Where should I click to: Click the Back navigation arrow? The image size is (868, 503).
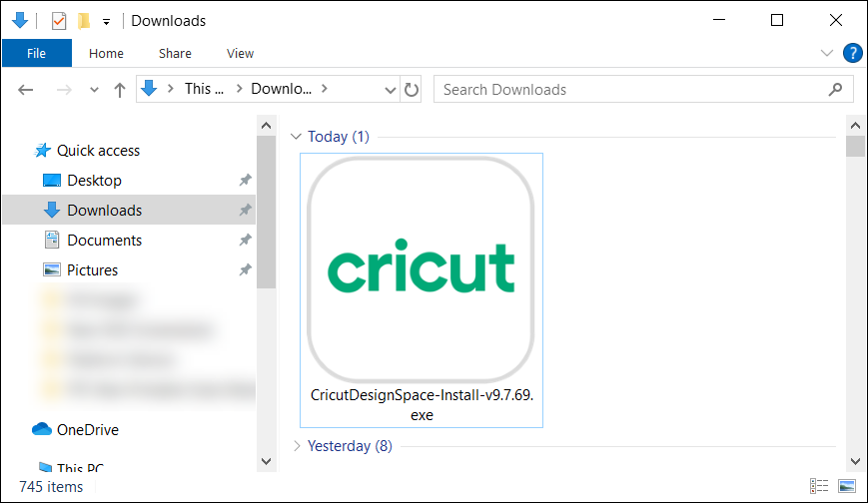26,90
